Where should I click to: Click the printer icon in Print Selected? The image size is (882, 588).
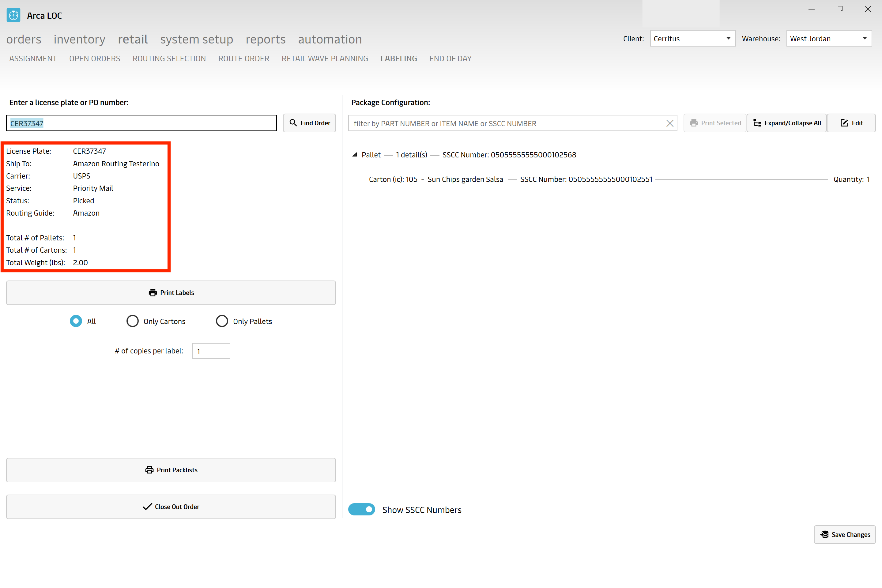(694, 123)
